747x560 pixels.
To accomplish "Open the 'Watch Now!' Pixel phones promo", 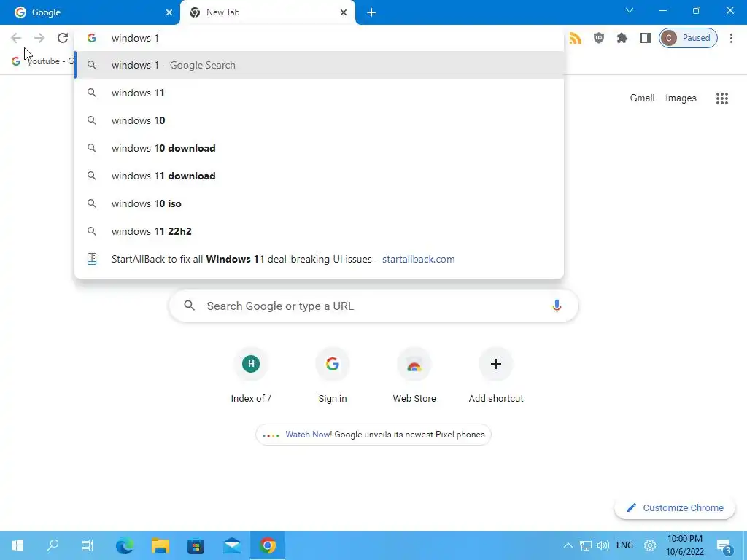I will 373,435.
